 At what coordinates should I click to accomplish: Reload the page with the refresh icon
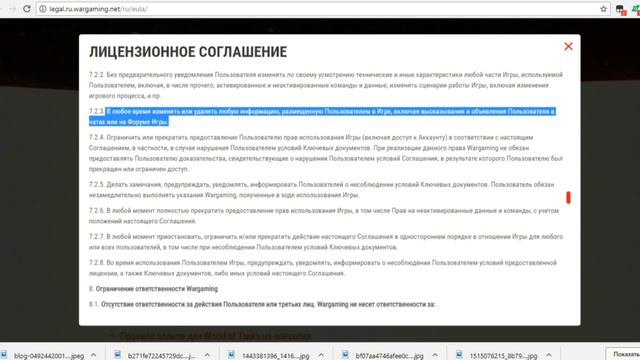[x=27, y=9]
